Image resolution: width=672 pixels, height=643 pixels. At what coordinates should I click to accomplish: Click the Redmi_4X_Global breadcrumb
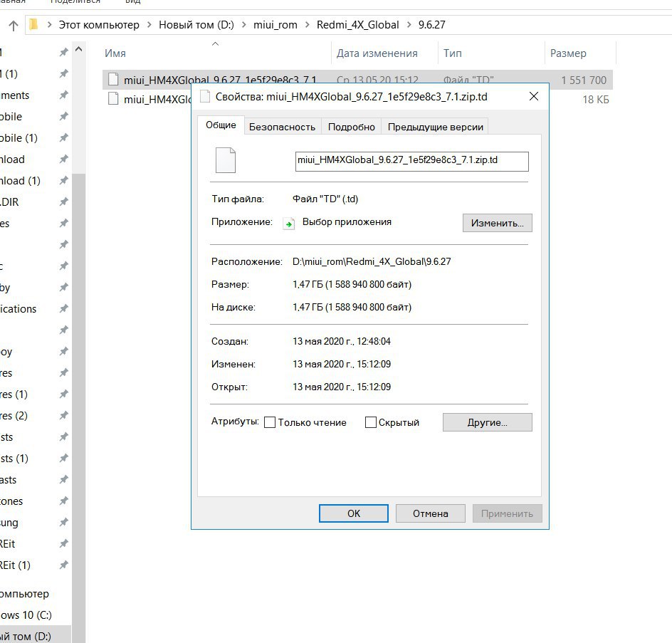coord(358,25)
